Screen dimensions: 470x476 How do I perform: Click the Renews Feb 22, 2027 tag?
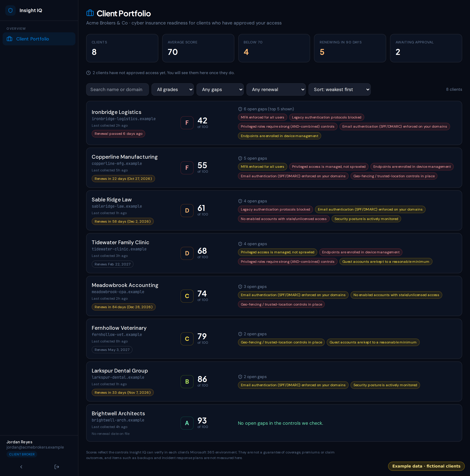click(113, 264)
